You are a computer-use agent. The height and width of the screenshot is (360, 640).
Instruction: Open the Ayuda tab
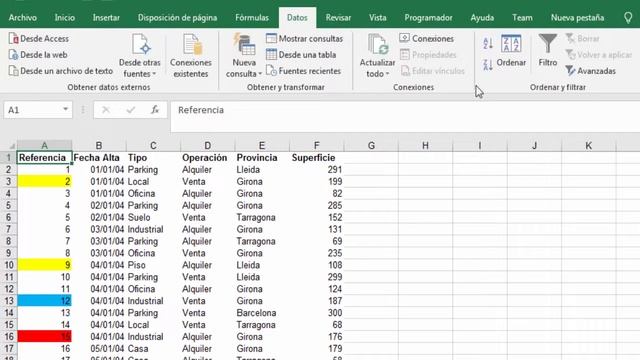coord(482,18)
